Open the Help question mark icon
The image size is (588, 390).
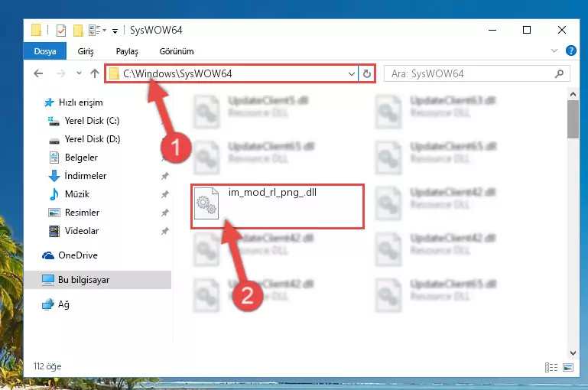(570, 50)
